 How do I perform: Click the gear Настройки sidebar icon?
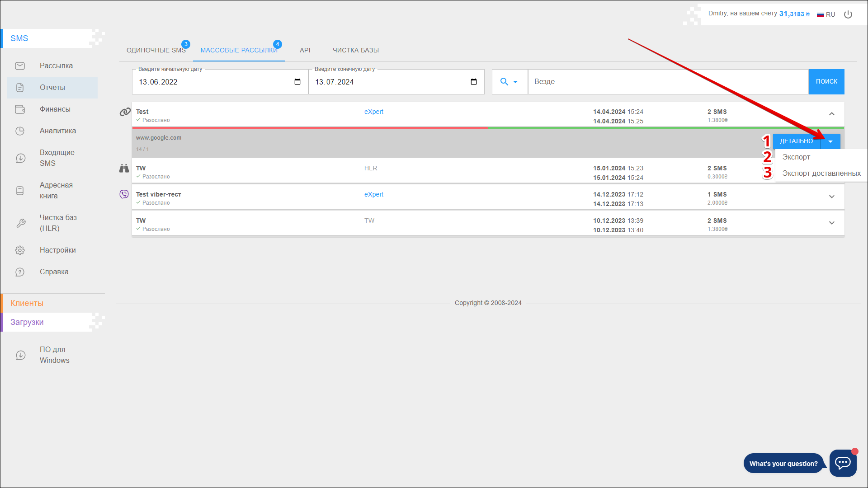click(x=20, y=250)
